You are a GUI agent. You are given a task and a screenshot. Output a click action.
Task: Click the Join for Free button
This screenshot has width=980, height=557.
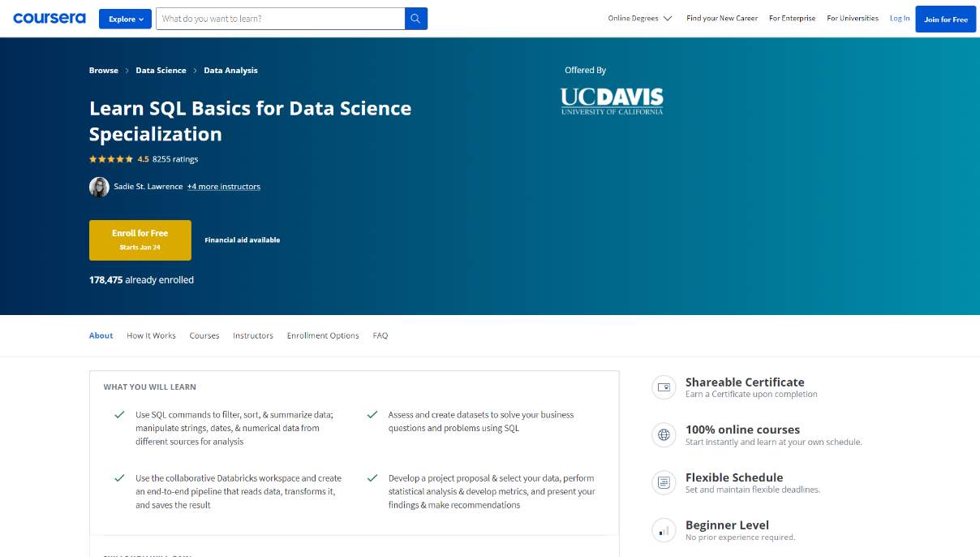[x=946, y=19]
